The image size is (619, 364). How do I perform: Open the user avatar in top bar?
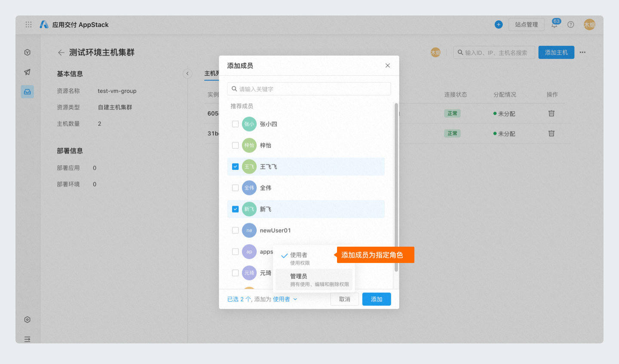click(x=589, y=24)
